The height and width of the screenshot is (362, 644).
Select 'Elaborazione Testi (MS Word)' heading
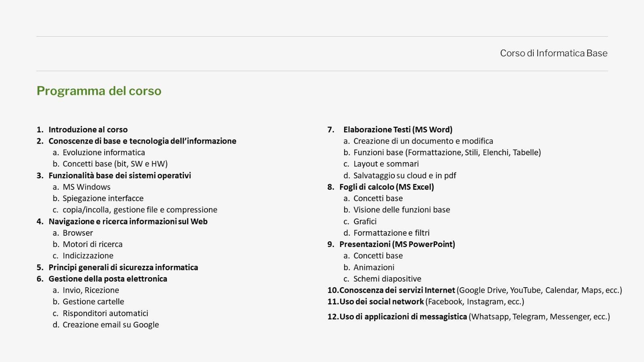tap(398, 130)
